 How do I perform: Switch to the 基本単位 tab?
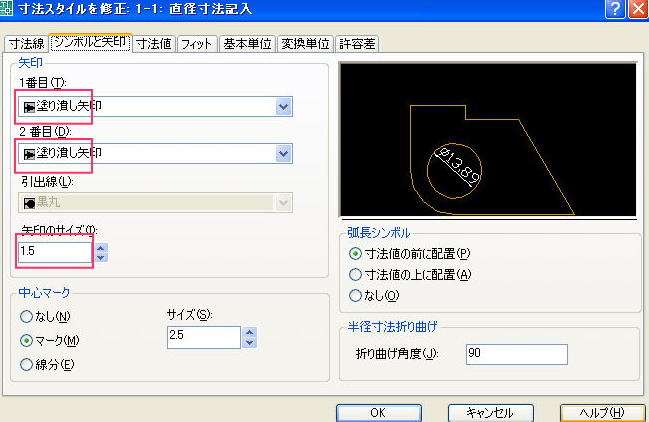tap(247, 43)
